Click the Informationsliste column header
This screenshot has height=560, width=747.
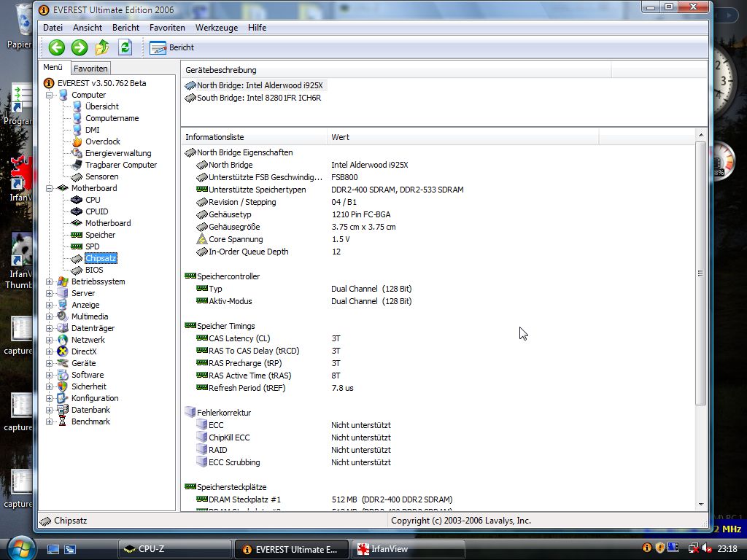[255, 137]
